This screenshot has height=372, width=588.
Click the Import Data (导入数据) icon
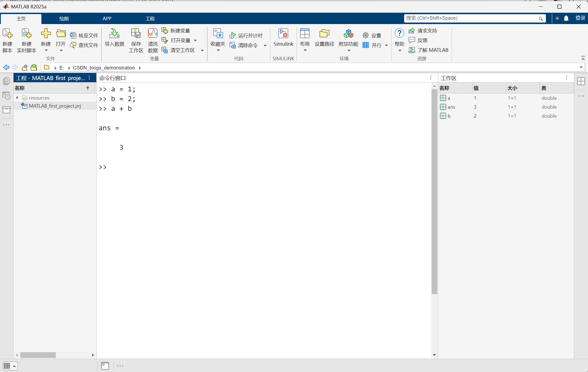(114, 34)
